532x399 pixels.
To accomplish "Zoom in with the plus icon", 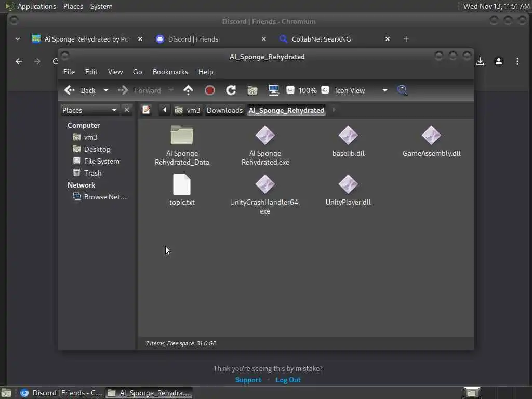I will tap(325, 90).
